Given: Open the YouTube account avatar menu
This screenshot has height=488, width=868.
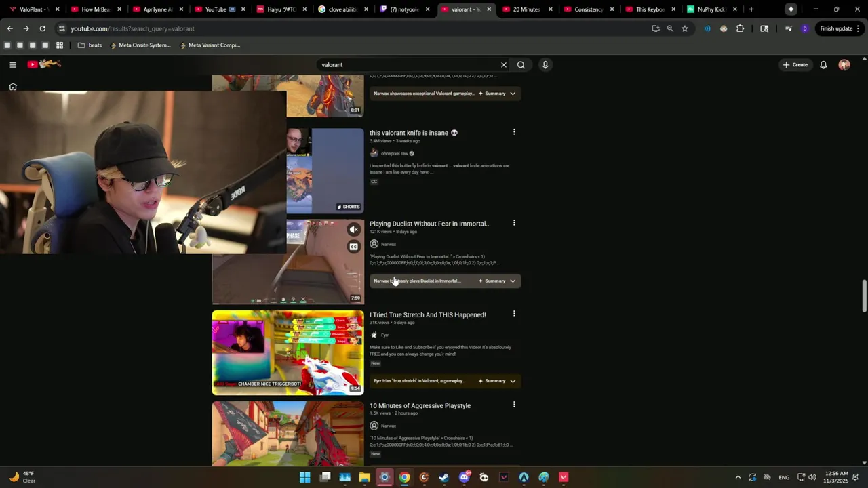Looking at the screenshot, I should coord(844,65).
